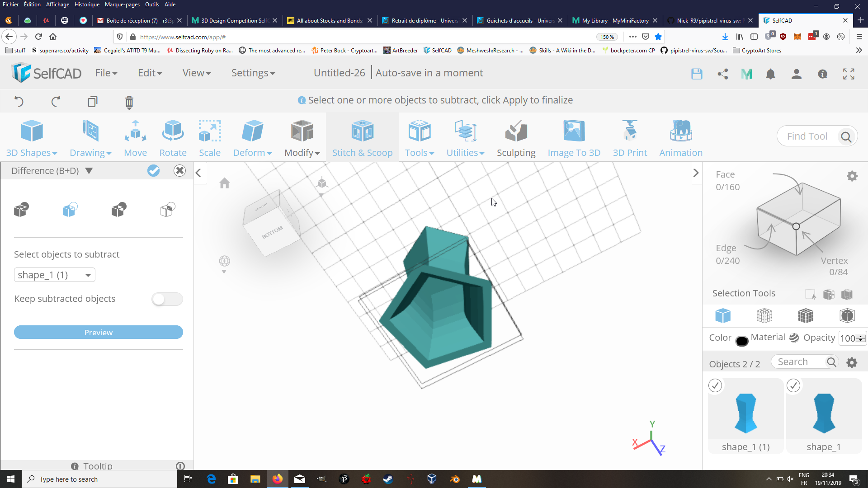Open the 3D Print tool

coord(630,139)
